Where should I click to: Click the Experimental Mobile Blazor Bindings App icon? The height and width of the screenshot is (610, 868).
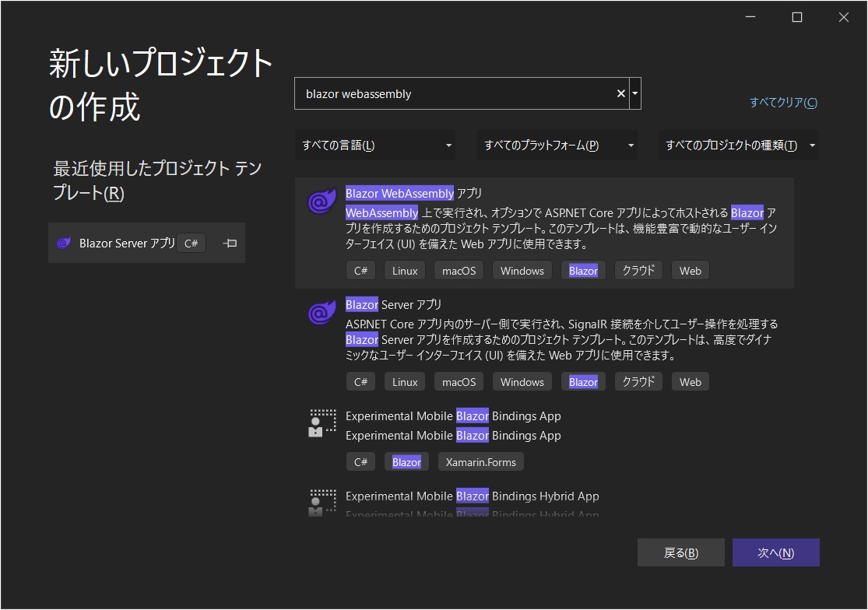point(322,423)
